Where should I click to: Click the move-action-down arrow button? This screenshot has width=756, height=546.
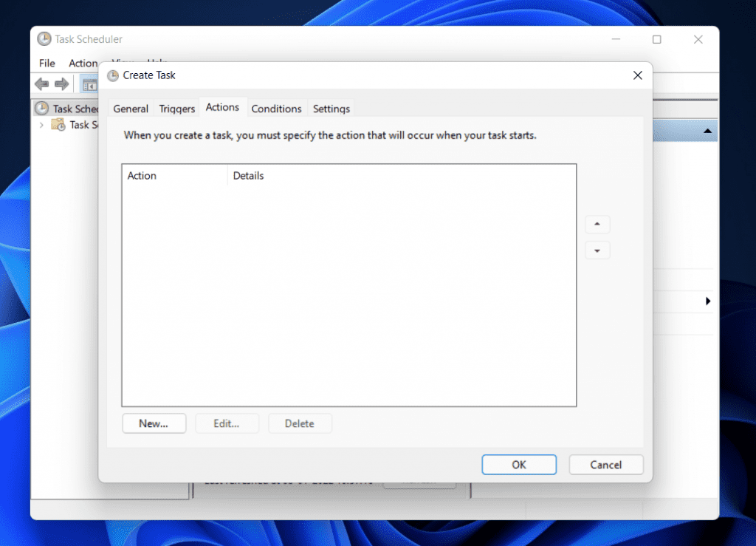[x=597, y=250]
